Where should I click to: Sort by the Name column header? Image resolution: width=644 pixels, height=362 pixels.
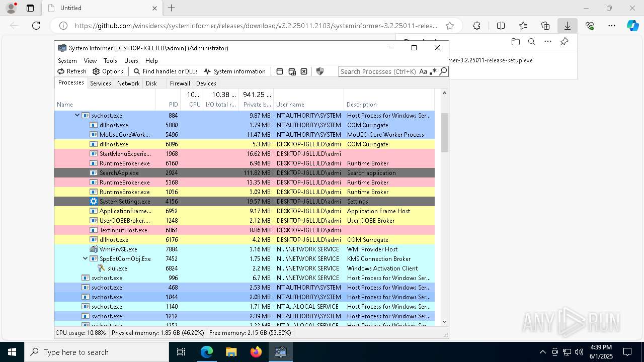tap(105, 105)
